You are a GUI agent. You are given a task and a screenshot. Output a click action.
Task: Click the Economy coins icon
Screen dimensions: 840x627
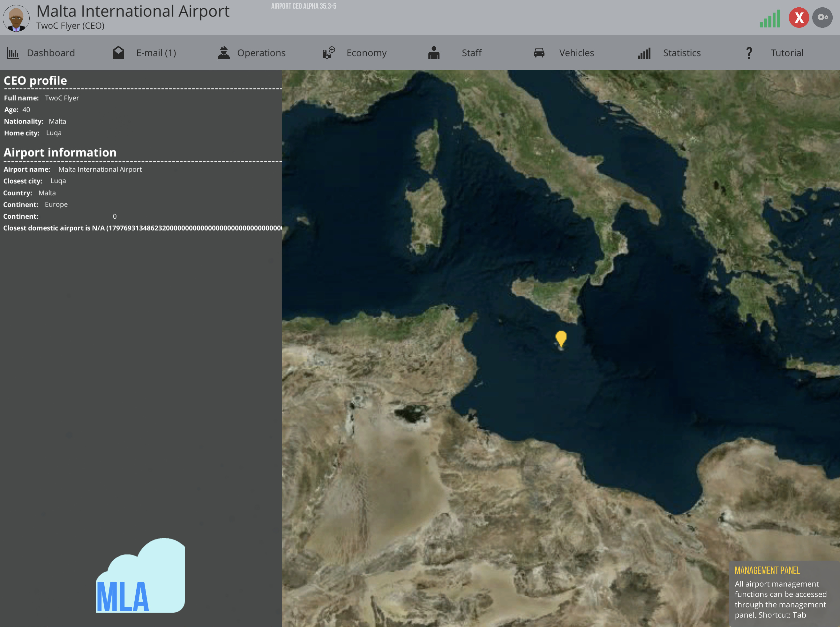(328, 53)
